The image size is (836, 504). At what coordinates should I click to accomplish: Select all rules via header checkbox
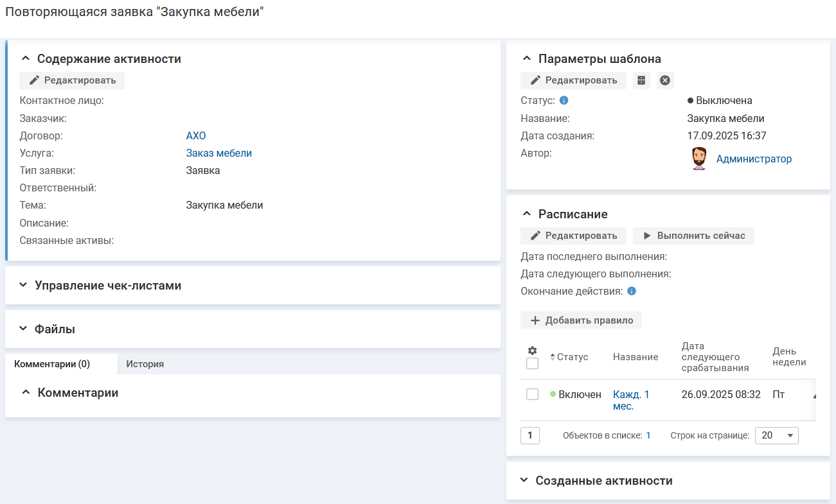pyautogui.click(x=532, y=363)
